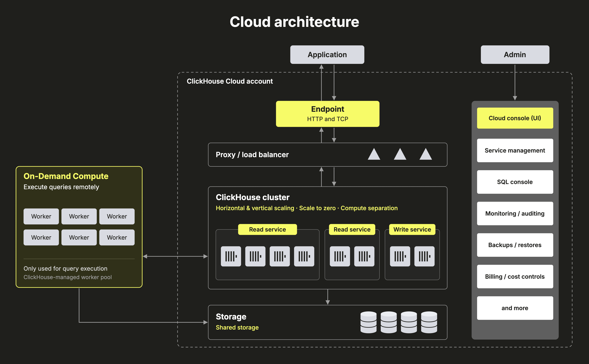Click the first node icon in the right Read service
Screen dimensions: 589x364
tap(340, 256)
